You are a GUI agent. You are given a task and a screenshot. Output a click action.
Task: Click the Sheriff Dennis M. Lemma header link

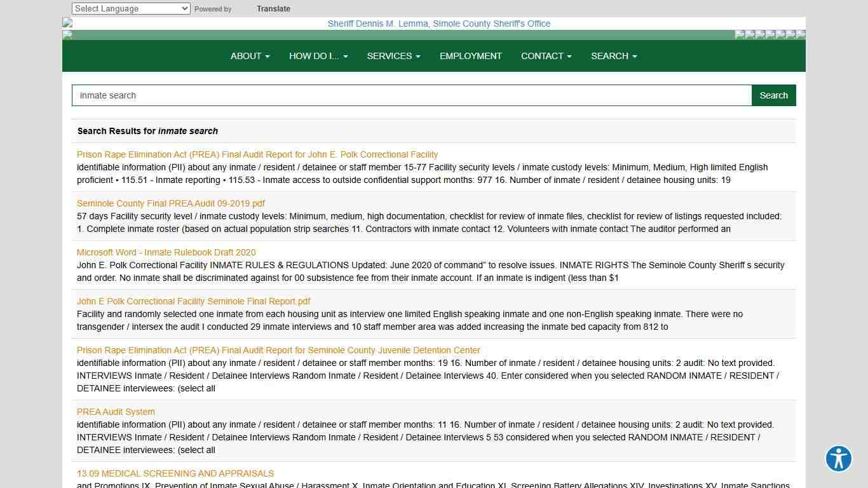[x=438, y=24]
